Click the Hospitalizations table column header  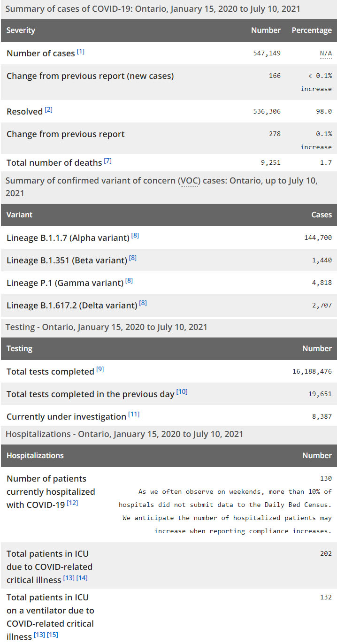click(35, 456)
